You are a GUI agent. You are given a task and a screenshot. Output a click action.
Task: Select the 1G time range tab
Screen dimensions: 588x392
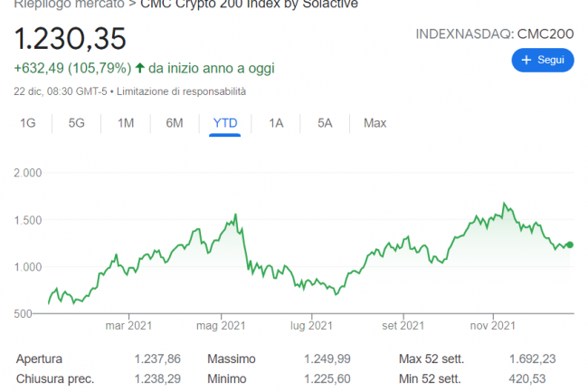point(28,123)
